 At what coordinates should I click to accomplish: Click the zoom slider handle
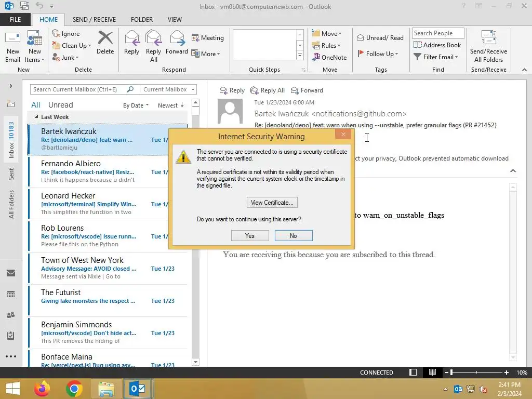(x=451, y=372)
